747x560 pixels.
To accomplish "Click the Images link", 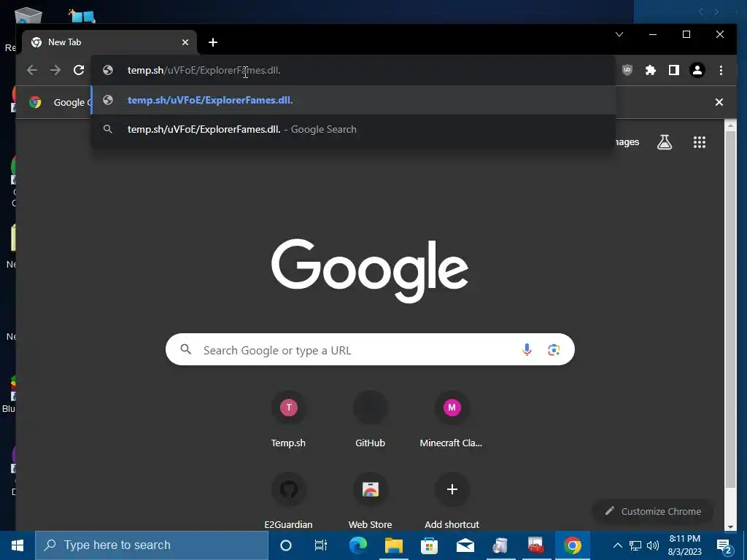I will (x=627, y=142).
